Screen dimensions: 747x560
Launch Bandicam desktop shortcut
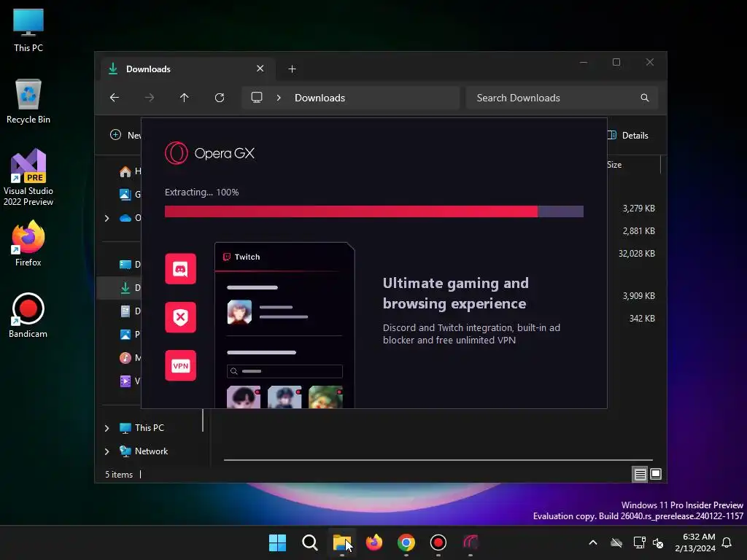[x=28, y=315]
